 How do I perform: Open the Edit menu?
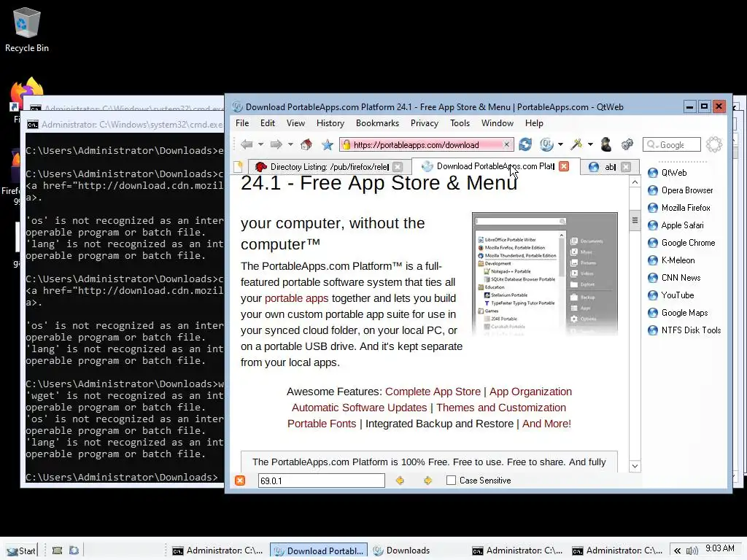[x=267, y=123]
